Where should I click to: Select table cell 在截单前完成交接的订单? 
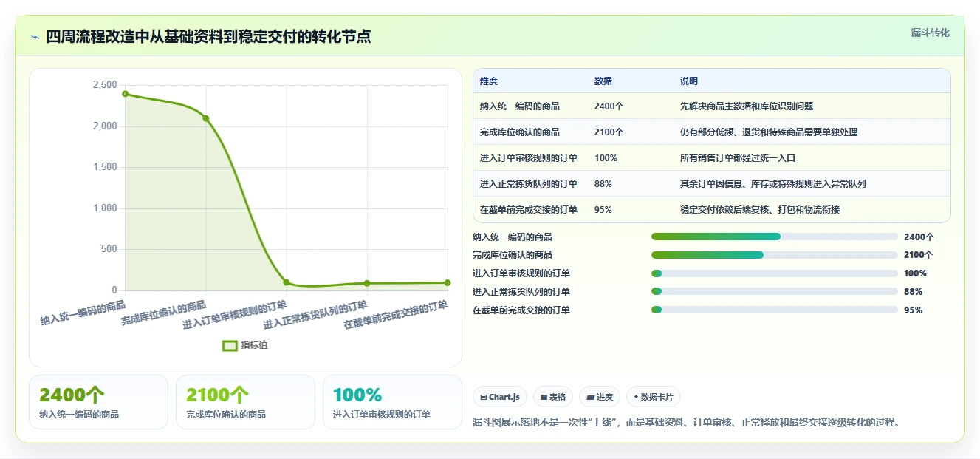click(x=529, y=210)
